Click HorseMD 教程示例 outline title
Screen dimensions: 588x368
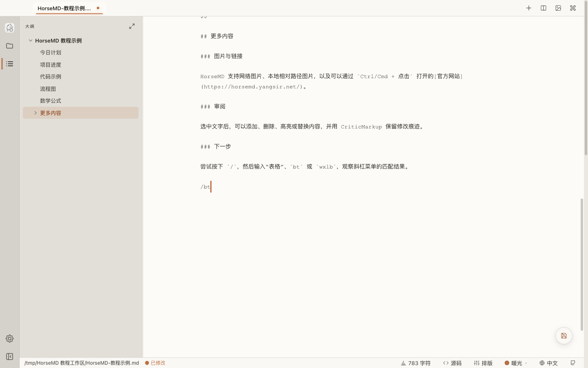pos(58,40)
